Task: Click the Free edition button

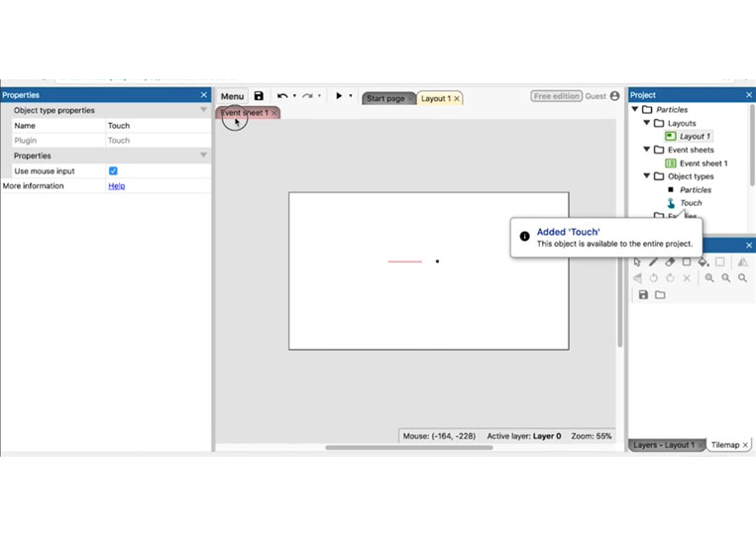Action: pyautogui.click(x=557, y=96)
